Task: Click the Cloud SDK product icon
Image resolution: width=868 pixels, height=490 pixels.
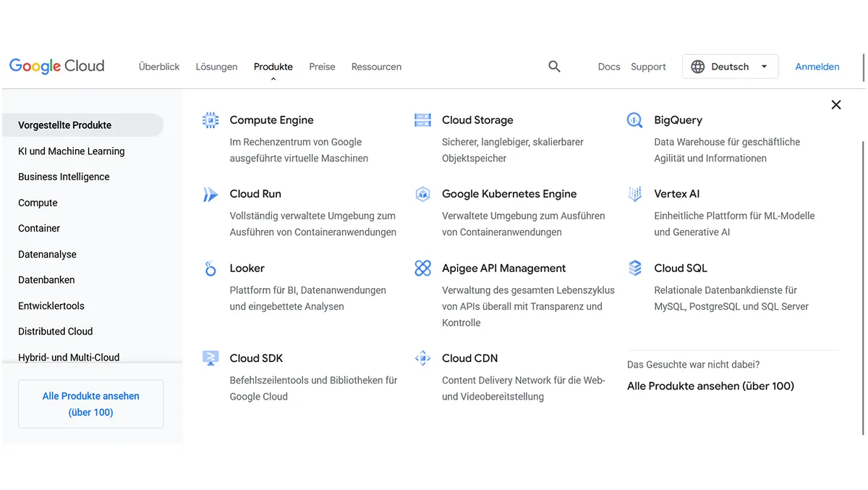Action: coord(210,358)
